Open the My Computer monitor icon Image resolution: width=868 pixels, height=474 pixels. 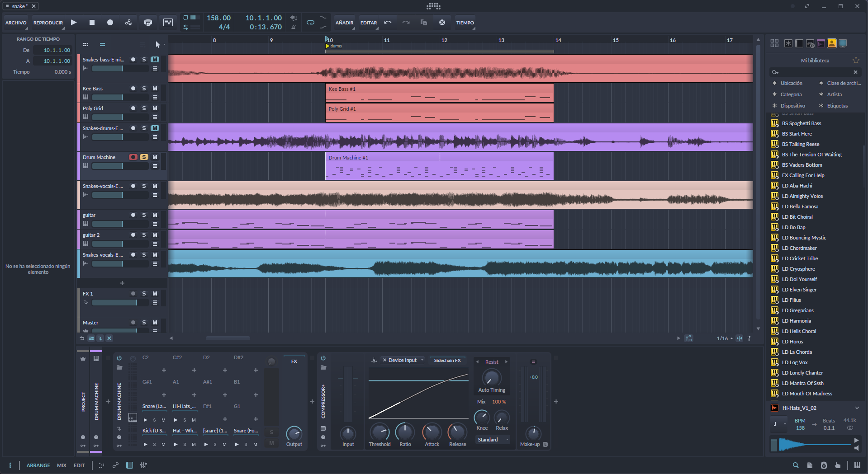pos(843,43)
